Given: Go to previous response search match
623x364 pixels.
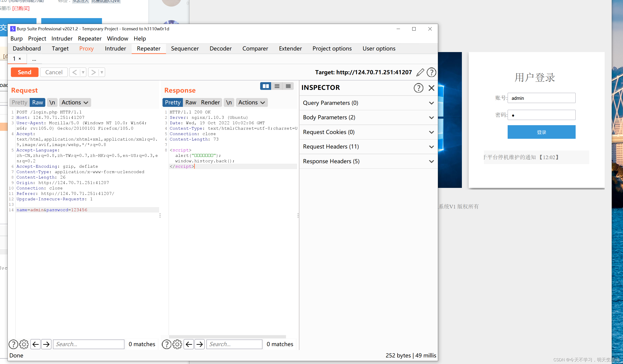Looking at the screenshot, I should [189, 344].
